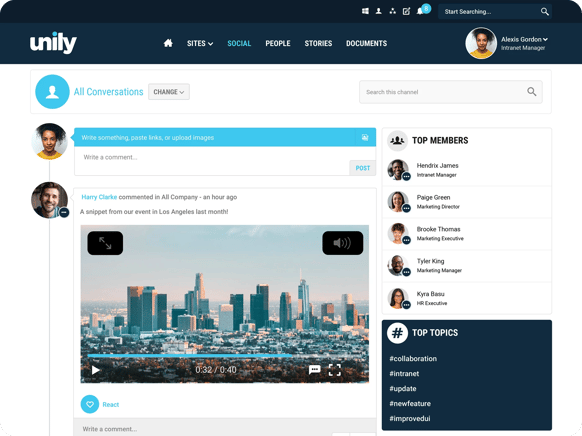
Task: Expand the Alexis Gordon user menu
Action: pos(524,39)
